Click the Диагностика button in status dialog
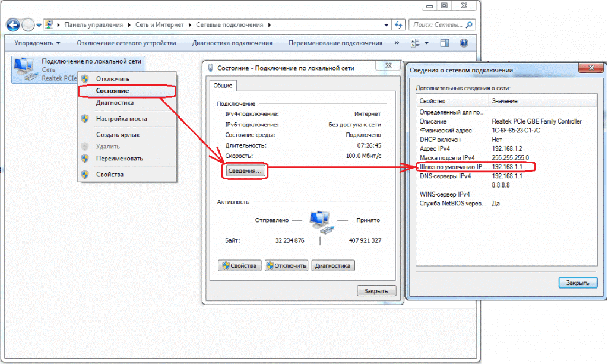 333,265
